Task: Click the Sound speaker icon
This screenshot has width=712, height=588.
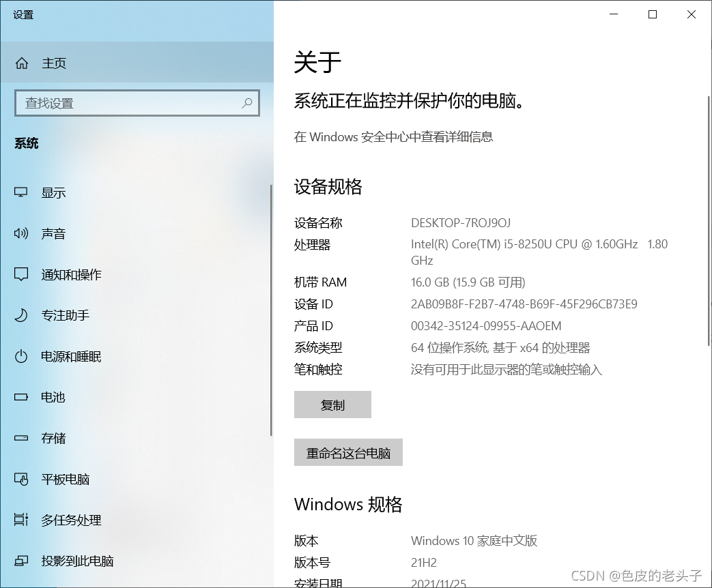Action: point(21,233)
